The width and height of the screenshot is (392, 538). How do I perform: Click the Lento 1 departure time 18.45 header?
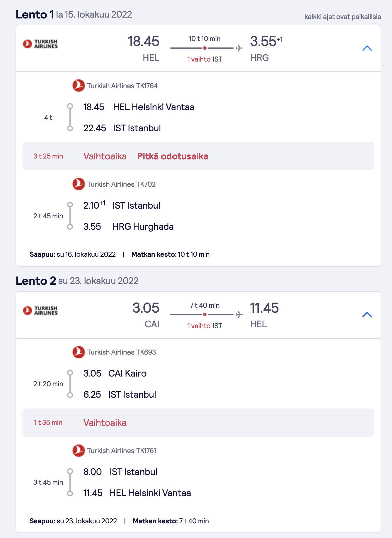[x=144, y=41]
